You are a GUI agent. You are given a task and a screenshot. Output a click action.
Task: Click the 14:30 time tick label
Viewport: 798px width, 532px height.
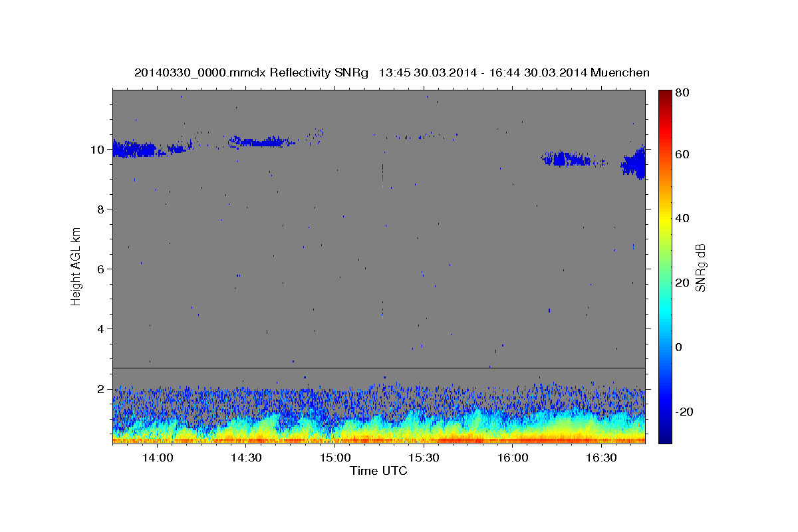(246, 458)
